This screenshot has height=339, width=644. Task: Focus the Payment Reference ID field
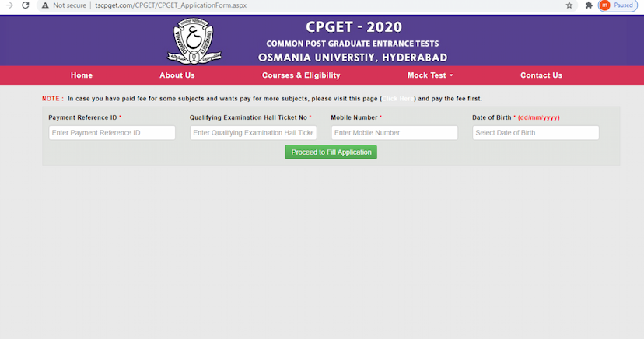pos(112,132)
